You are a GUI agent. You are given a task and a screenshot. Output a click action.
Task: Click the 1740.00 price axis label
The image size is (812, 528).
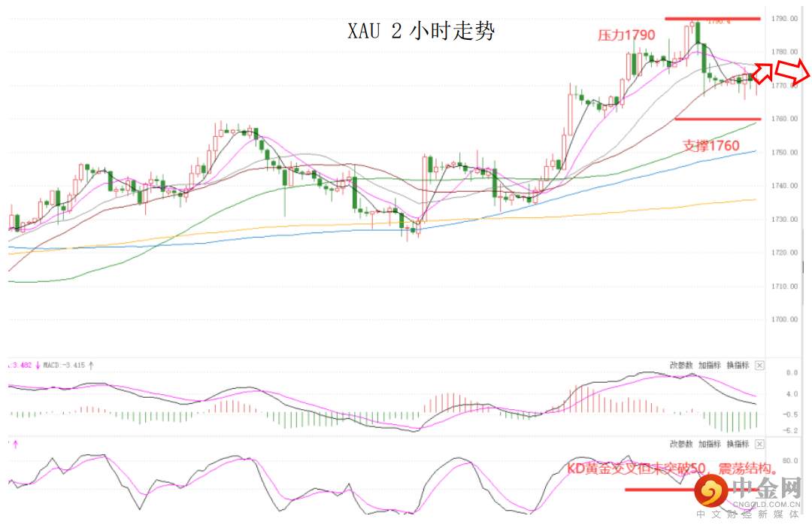784,186
